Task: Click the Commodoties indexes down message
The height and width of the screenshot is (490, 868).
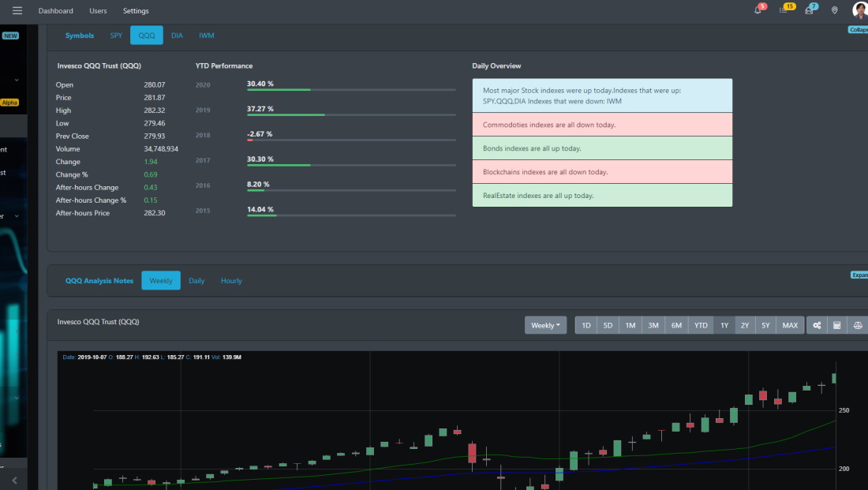Action: coord(602,125)
